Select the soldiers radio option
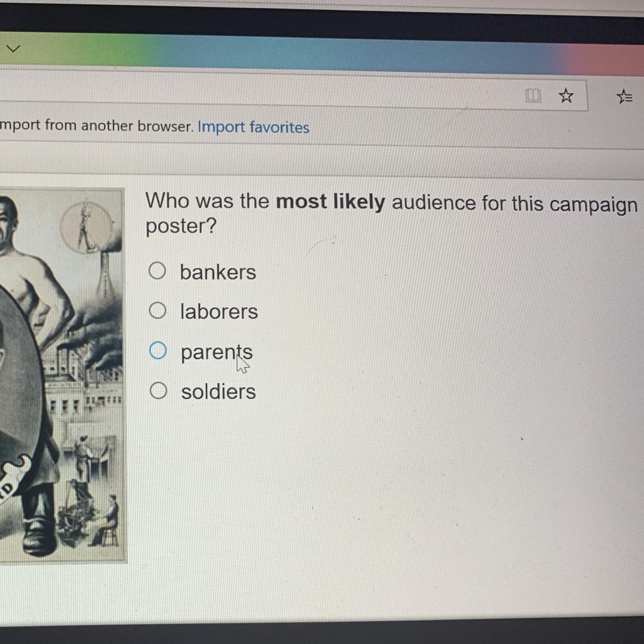 point(158,391)
